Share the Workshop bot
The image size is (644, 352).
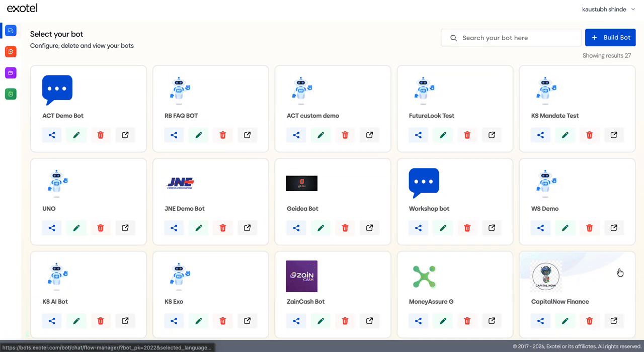[419, 228]
